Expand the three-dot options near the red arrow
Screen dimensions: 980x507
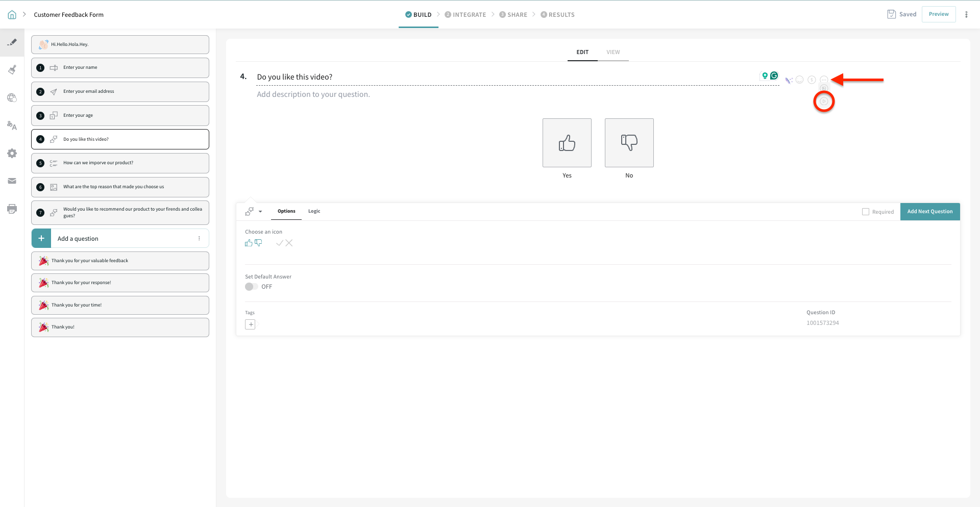pos(824,80)
